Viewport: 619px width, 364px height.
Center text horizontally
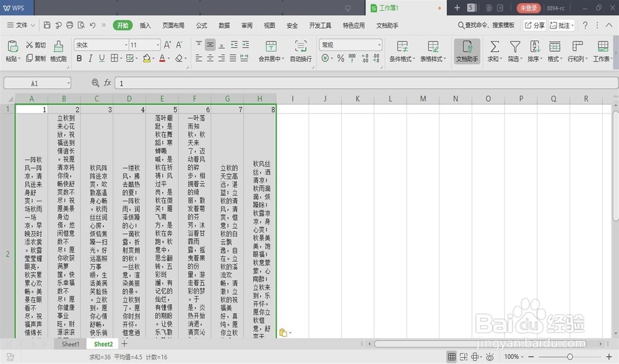click(210, 58)
